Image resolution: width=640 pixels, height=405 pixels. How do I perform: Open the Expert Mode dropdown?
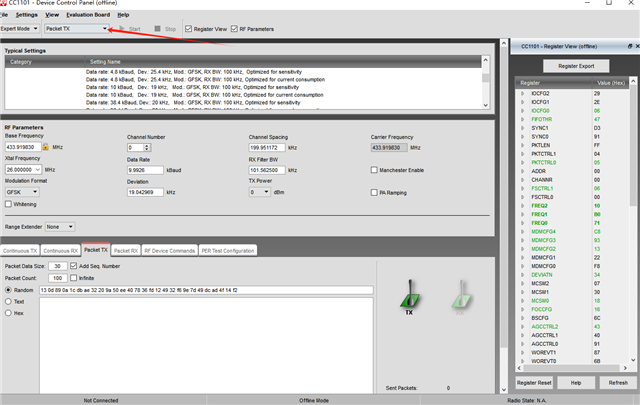tap(19, 29)
